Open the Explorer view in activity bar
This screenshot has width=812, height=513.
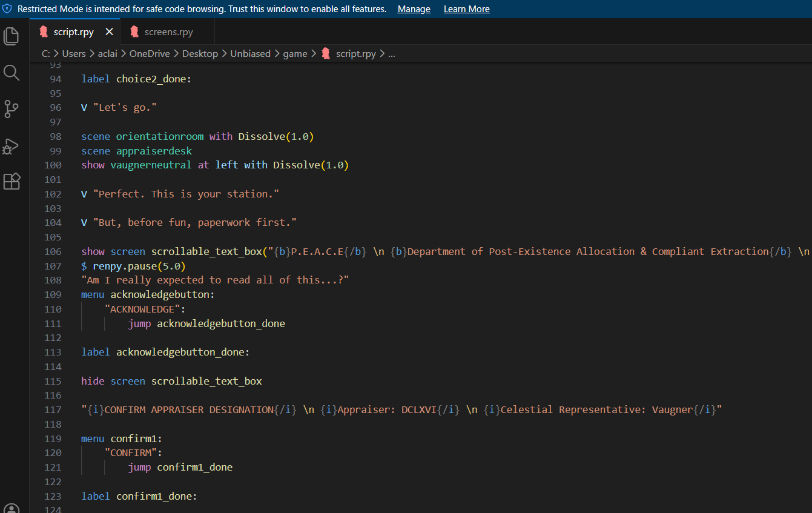pos(12,36)
